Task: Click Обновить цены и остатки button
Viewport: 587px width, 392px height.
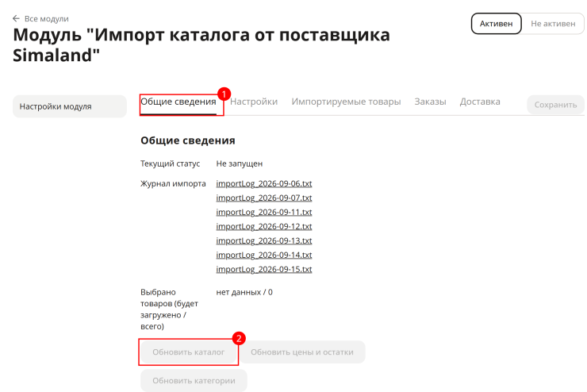Action: click(301, 352)
